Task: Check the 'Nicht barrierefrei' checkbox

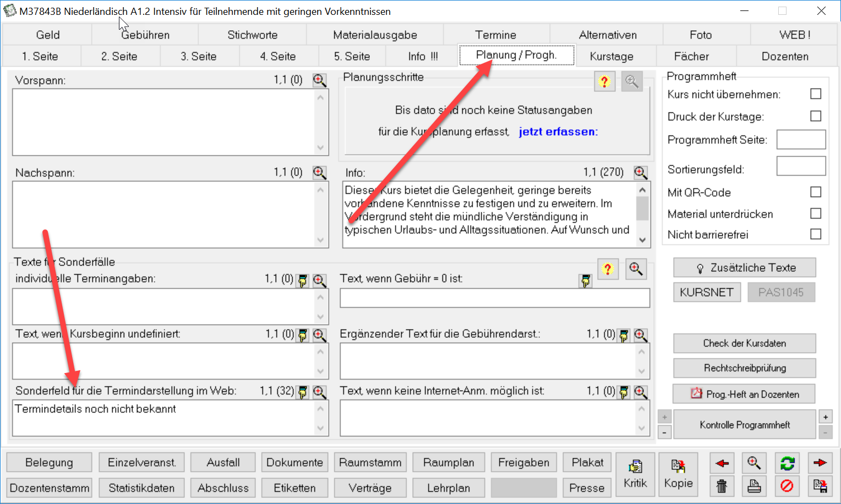Action: pyautogui.click(x=816, y=234)
